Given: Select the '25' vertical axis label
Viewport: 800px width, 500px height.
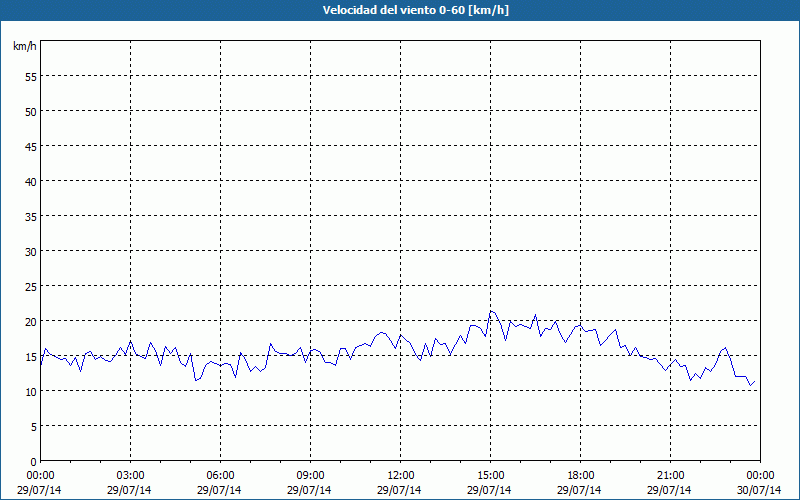Looking at the screenshot, I should [31, 287].
